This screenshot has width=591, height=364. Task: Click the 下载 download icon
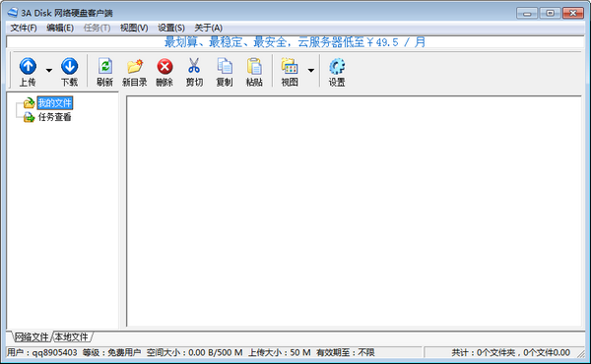pyautogui.click(x=69, y=66)
